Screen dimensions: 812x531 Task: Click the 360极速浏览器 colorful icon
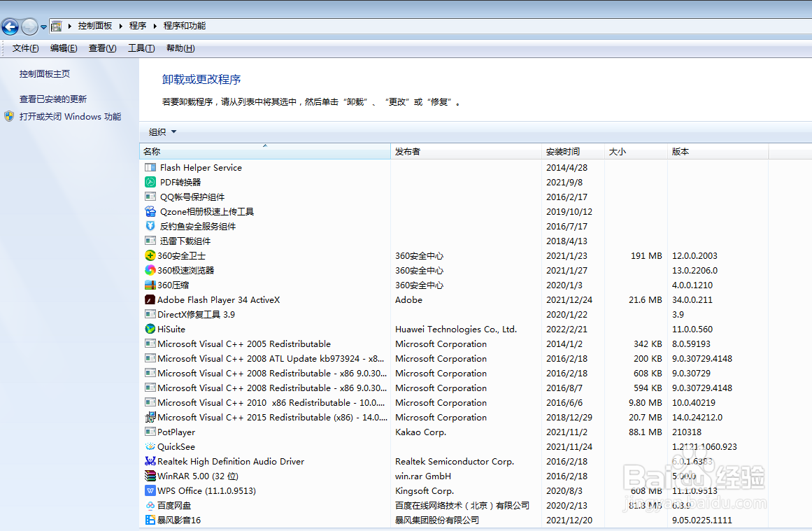click(x=150, y=270)
